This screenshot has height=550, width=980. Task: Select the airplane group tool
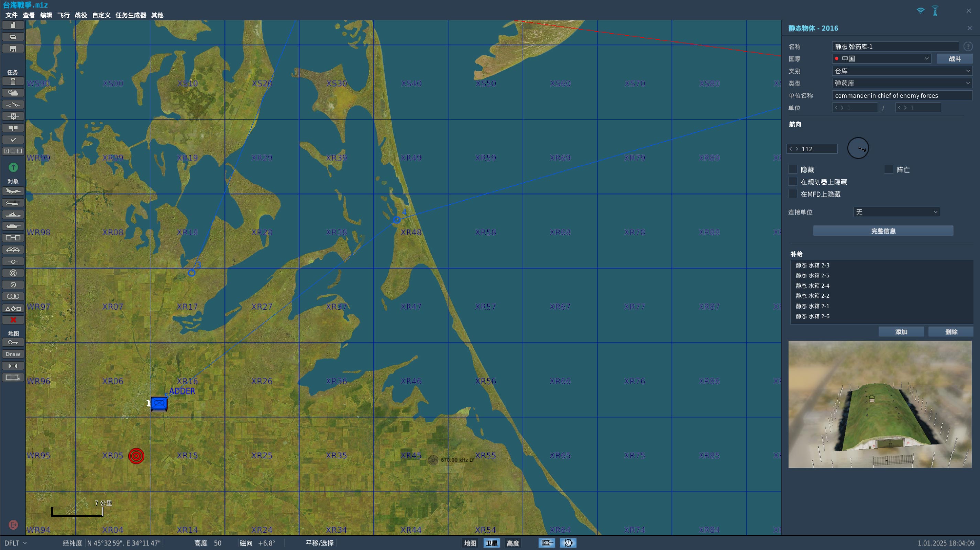point(13,191)
